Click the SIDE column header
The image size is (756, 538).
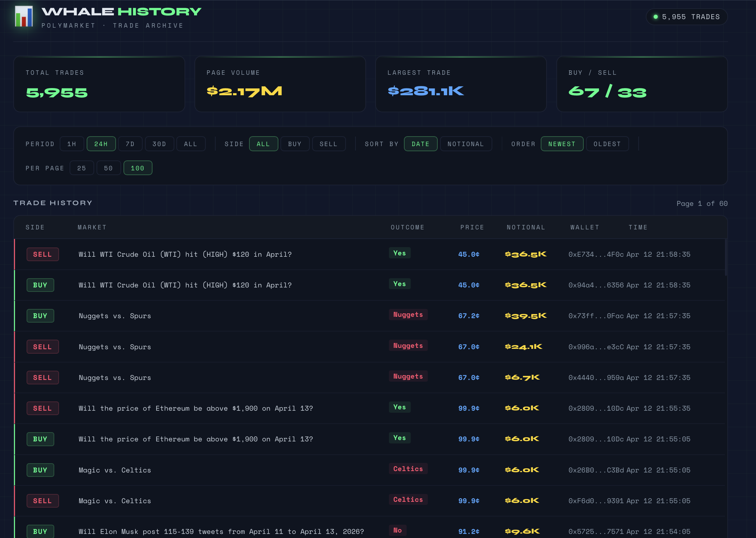click(35, 227)
